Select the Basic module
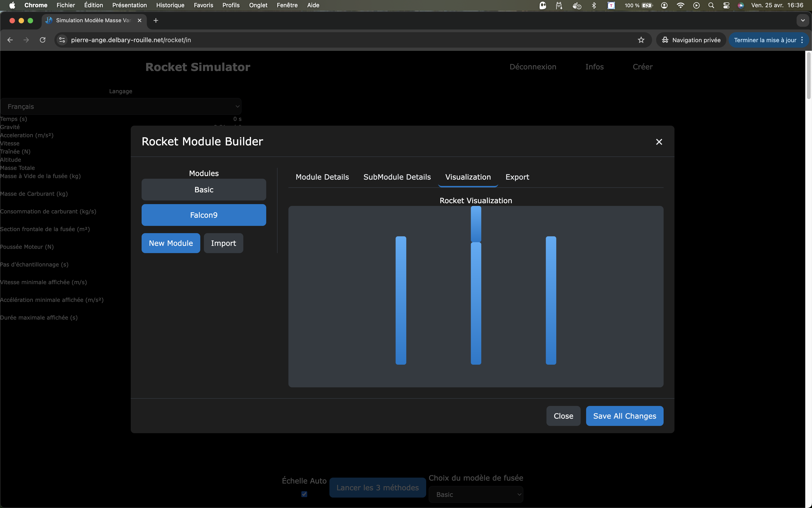Screen dimensions: 812x508 204,190
